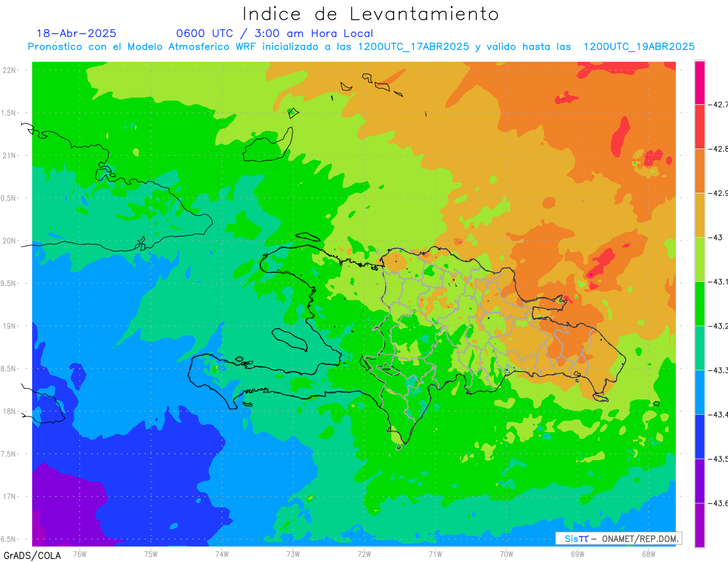Click the 22N latitude label
The height and width of the screenshot is (562, 728).
10,70
